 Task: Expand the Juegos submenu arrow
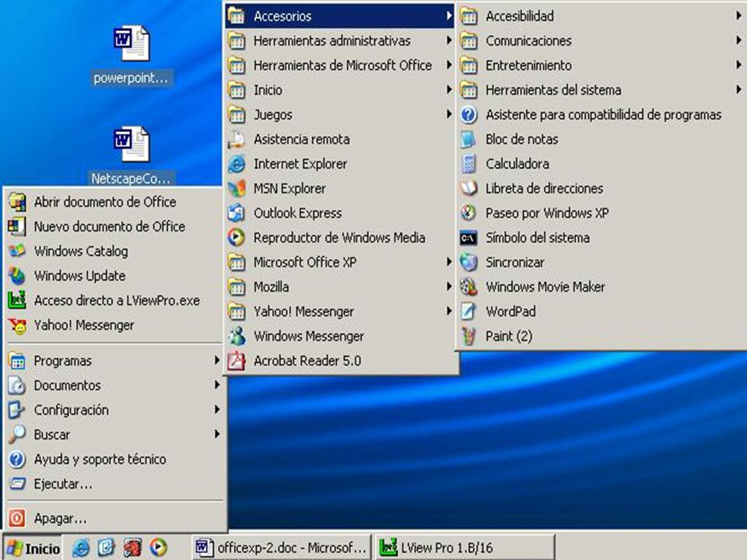click(449, 114)
